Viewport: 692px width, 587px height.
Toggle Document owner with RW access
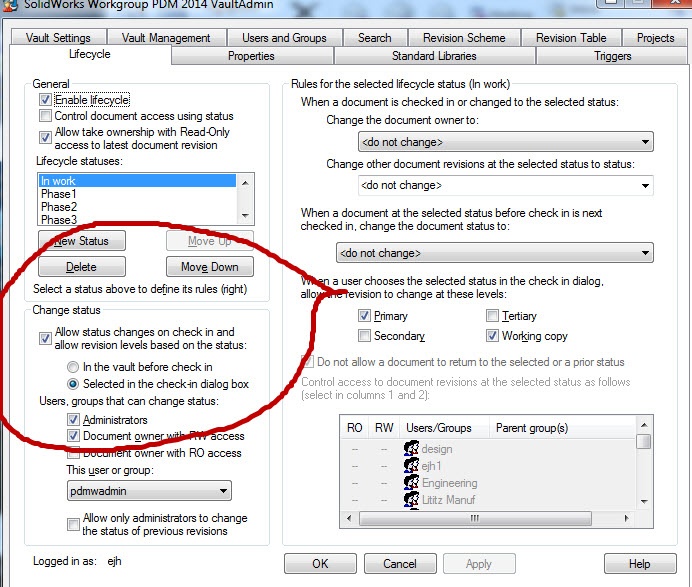(73, 436)
